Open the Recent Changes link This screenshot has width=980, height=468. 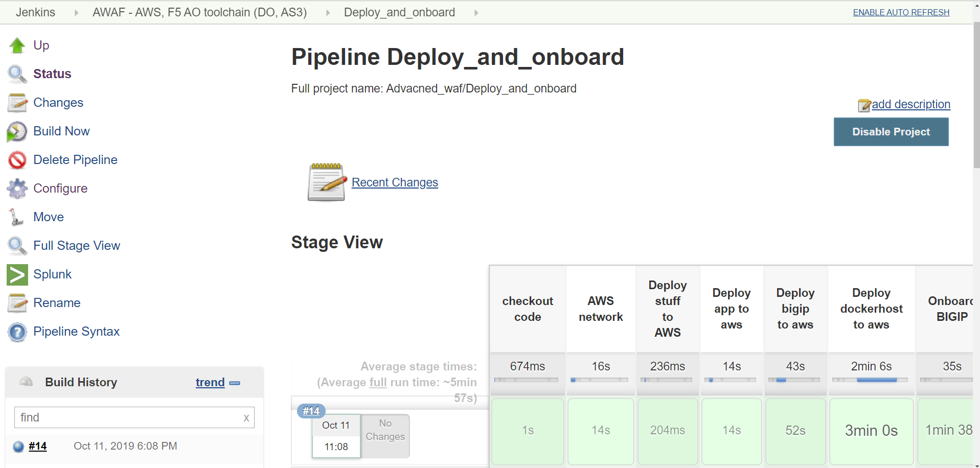395,182
